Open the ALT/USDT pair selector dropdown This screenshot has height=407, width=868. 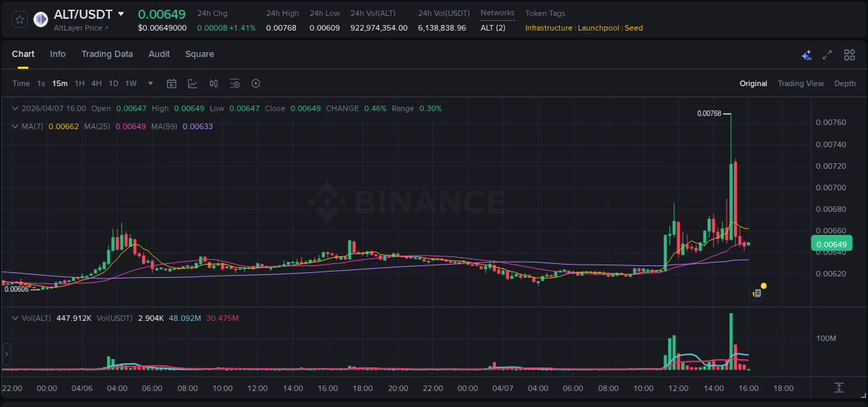(122, 14)
